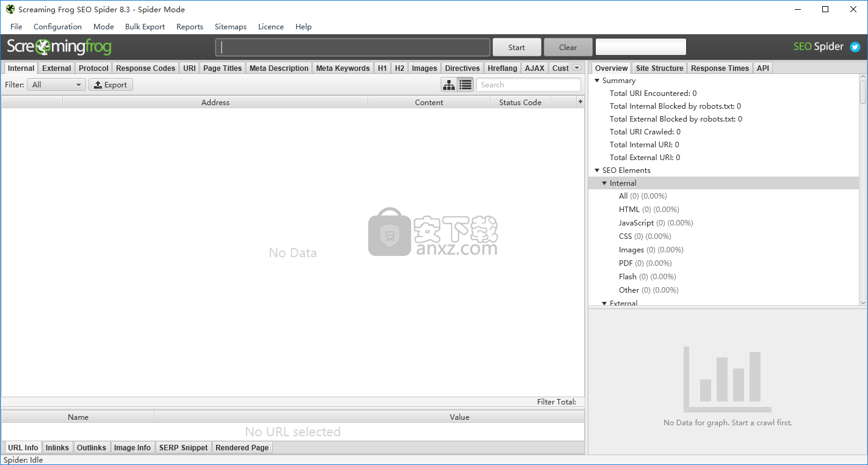The width and height of the screenshot is (868, 465).
Task: Open the Outlinks bottom tab
Action: pos(92,448)
